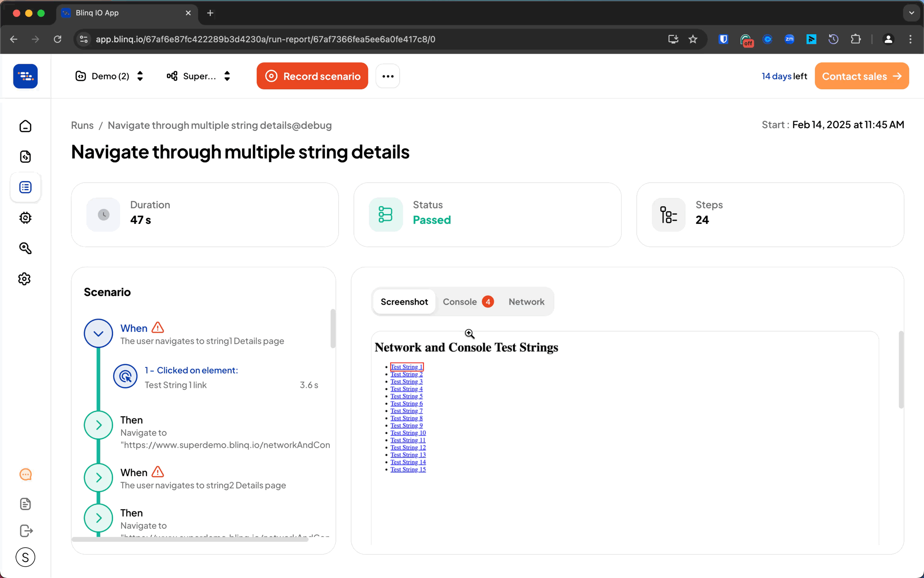Click the Contact sales button

point(861,76)
